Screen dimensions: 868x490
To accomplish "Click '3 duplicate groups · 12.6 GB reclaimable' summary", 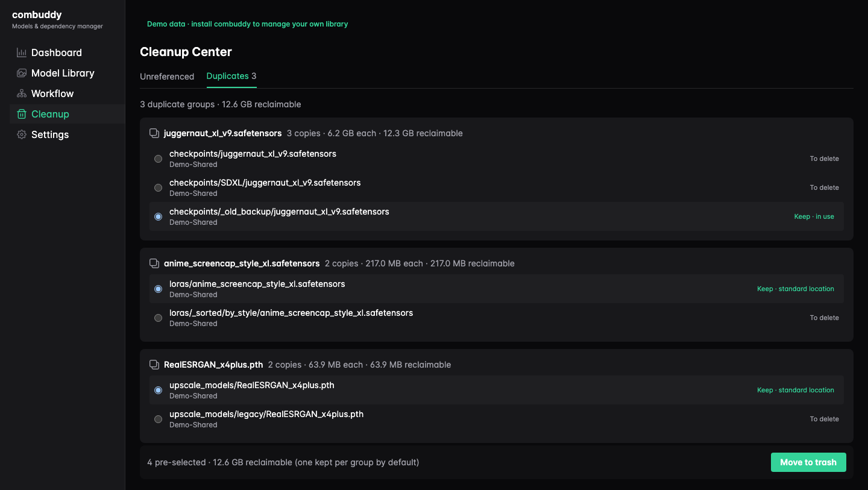I will coord(221,104).
